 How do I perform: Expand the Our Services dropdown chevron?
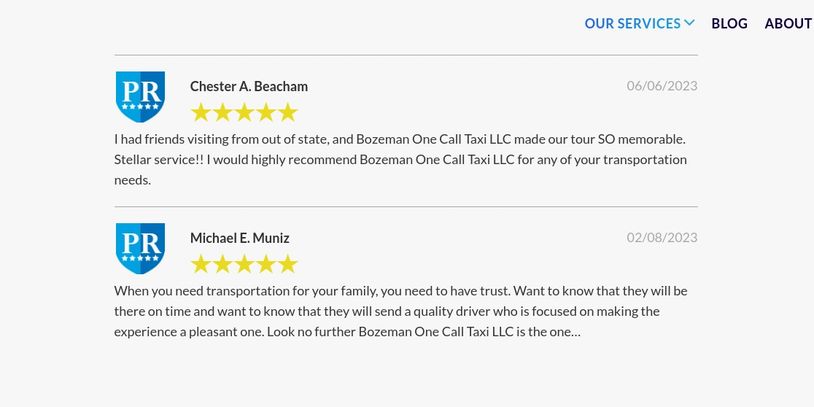click(x=689, y=23)
